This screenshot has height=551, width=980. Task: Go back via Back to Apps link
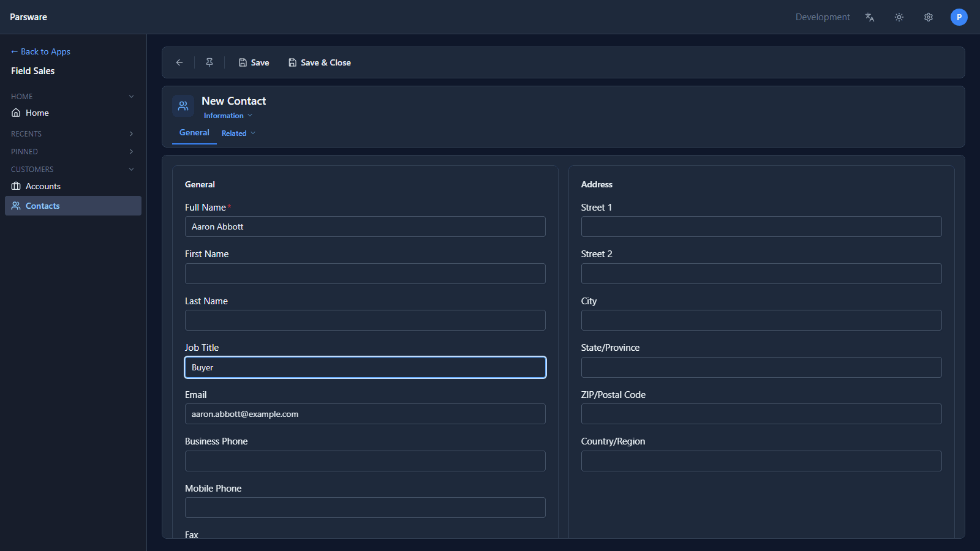(x=40, y=51)
